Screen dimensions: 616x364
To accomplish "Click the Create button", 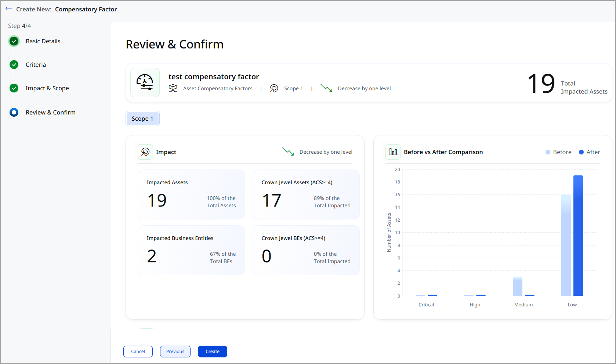I will (x=212, y=351).
